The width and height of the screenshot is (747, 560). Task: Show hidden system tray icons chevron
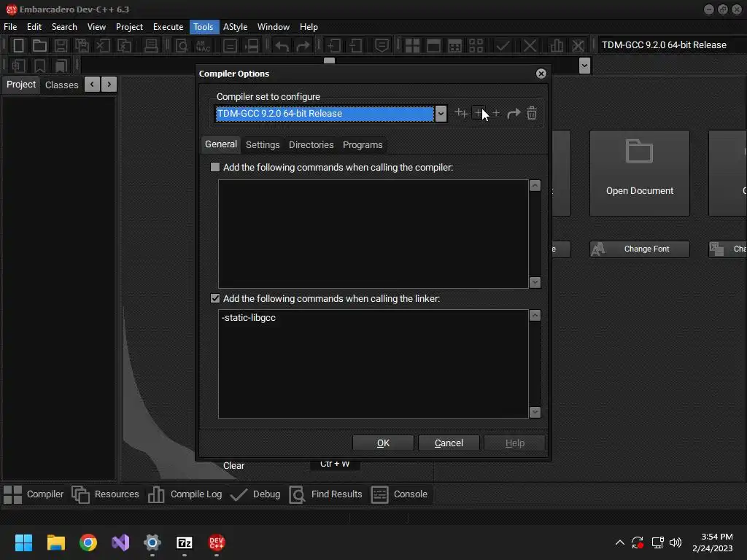(620, 542)
